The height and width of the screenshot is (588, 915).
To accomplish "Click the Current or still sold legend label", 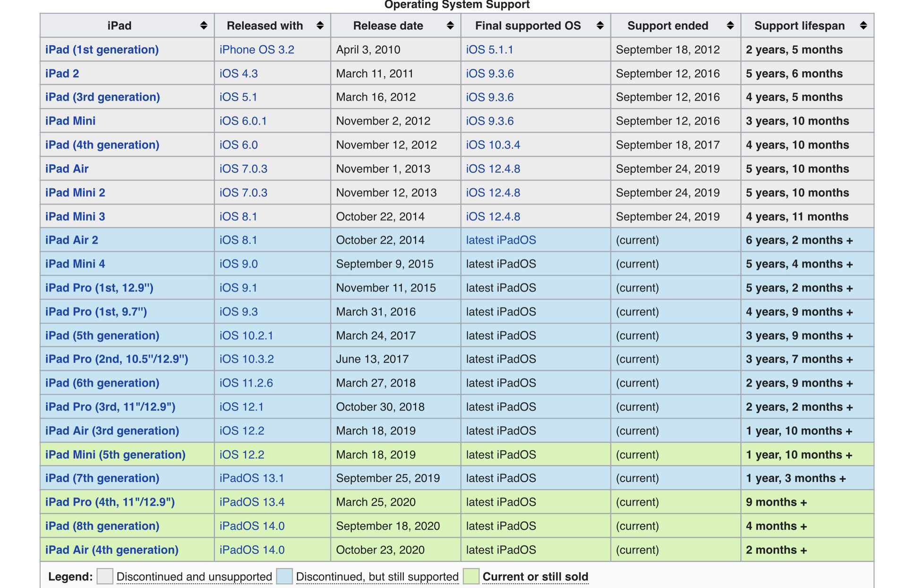I will (x=536, y=577).
